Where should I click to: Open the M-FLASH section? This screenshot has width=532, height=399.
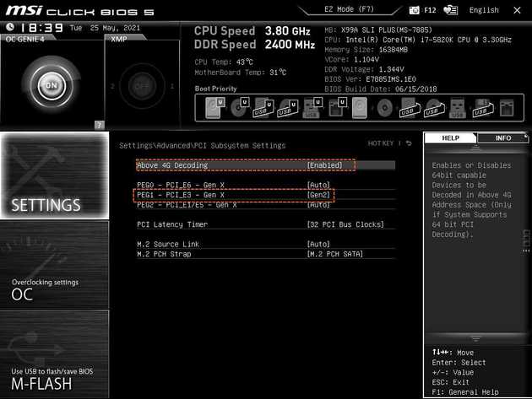tap(54, 354)
